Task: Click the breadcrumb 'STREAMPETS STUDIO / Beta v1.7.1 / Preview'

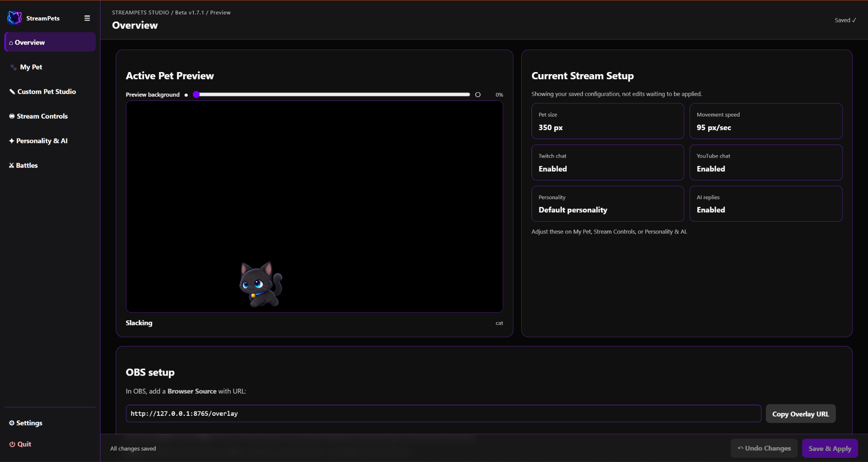Action: [x=171, y=12]
